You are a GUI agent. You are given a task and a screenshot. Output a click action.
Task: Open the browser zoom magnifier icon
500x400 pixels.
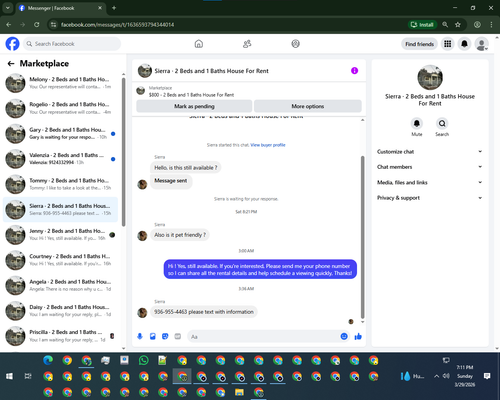point(445,24)
